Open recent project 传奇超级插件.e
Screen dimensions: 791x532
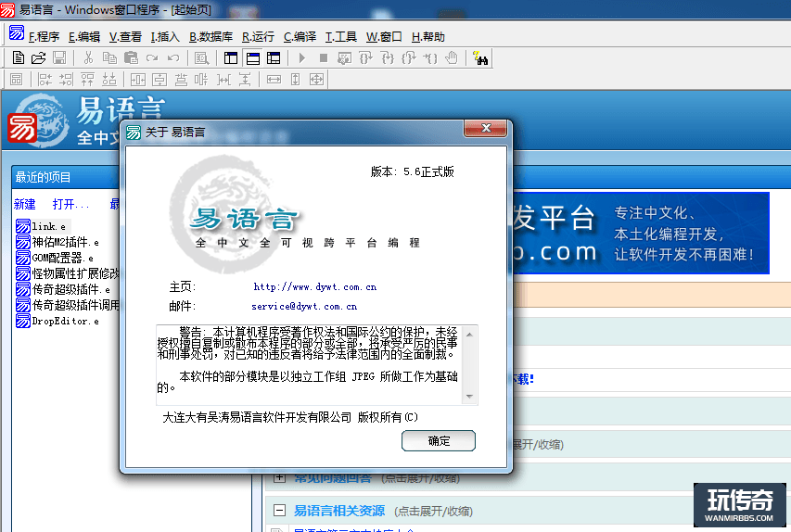63,289
